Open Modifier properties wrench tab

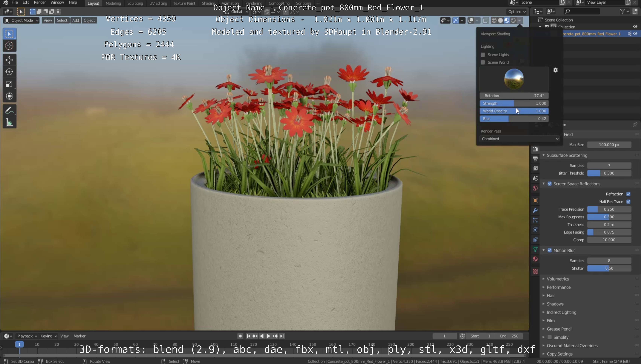[535, 210]
